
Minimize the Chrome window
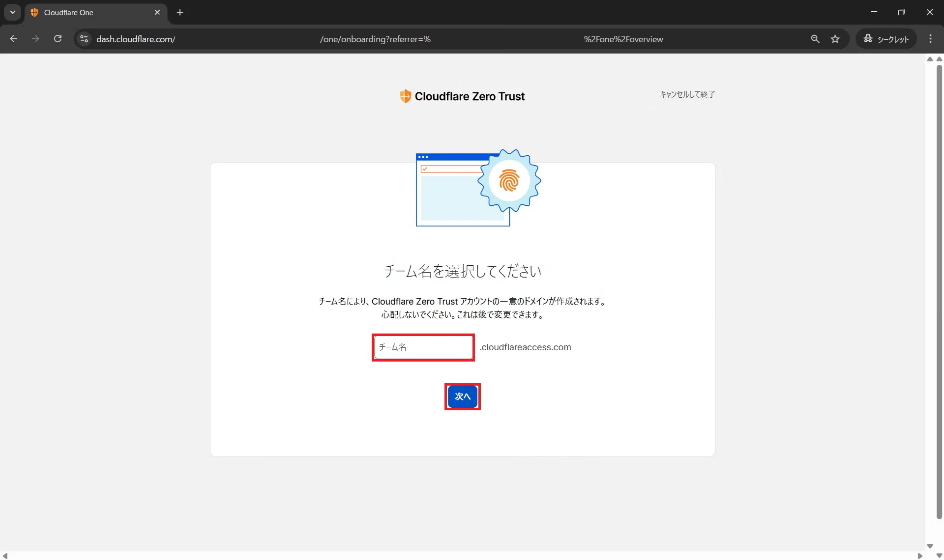tap(874, 12)
